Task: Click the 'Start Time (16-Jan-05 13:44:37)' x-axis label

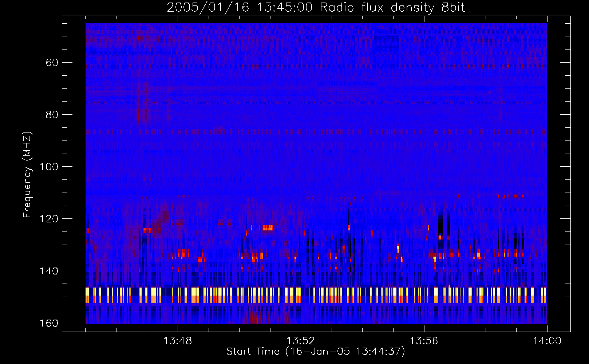Action: point(316,352)
